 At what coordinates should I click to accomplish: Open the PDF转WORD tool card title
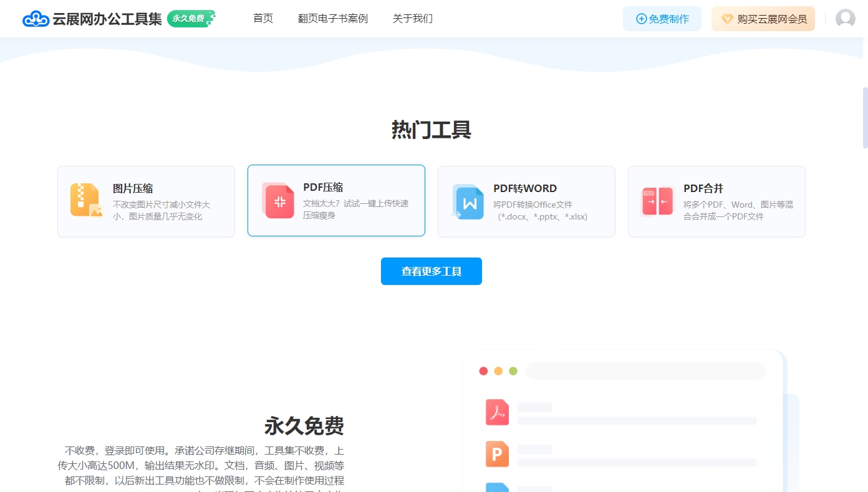coord(525,188)
